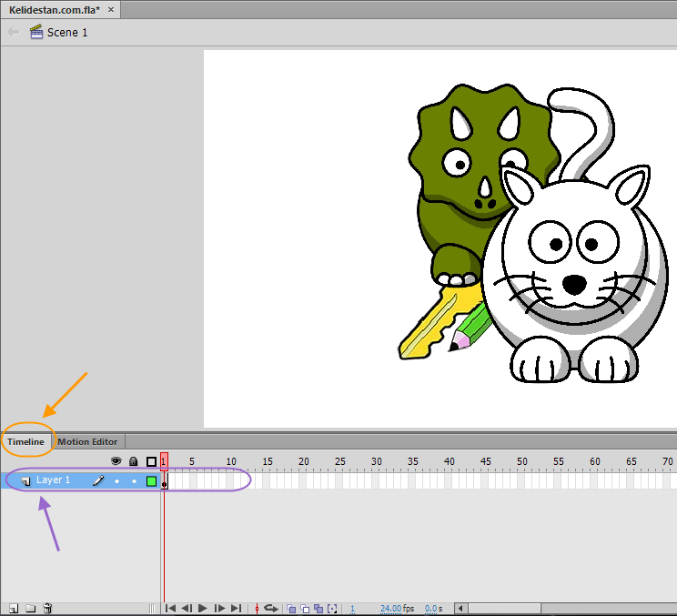Click the Center Frame icon
The width and height of the screenshot is (677, 616).
257,609
